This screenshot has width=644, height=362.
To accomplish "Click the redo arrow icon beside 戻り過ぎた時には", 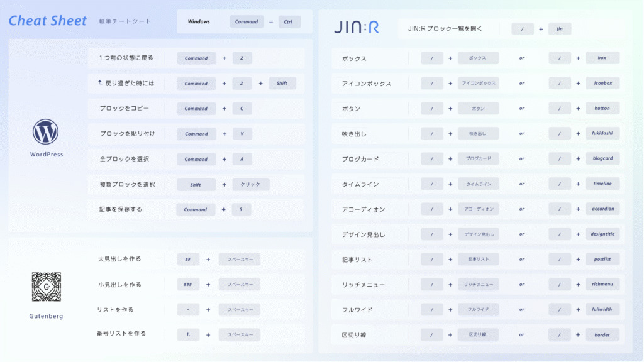I will click(100, 82).
